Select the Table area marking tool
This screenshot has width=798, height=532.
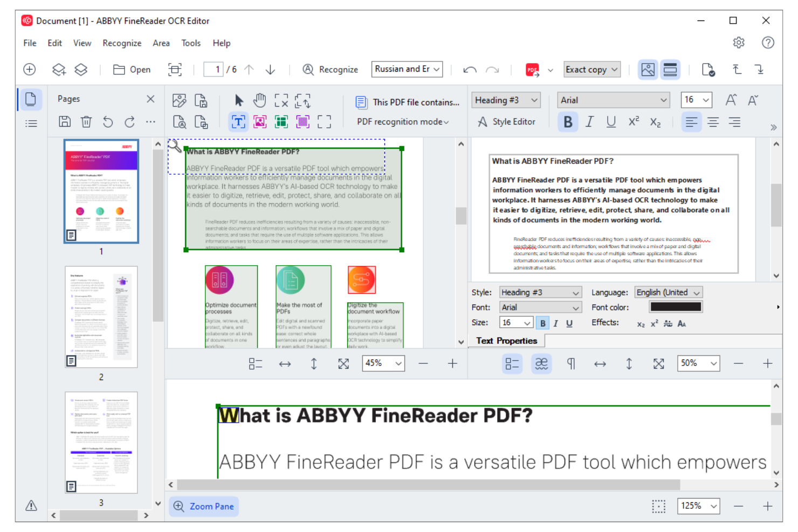281,122
